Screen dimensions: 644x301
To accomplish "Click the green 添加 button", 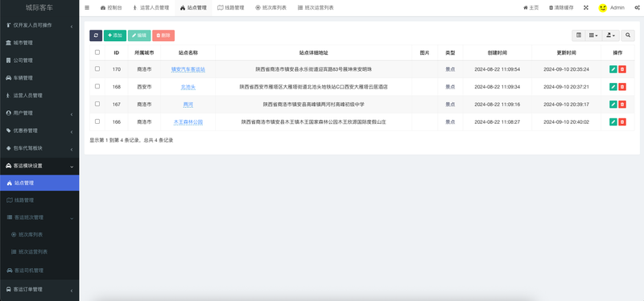I will [115, 35].
